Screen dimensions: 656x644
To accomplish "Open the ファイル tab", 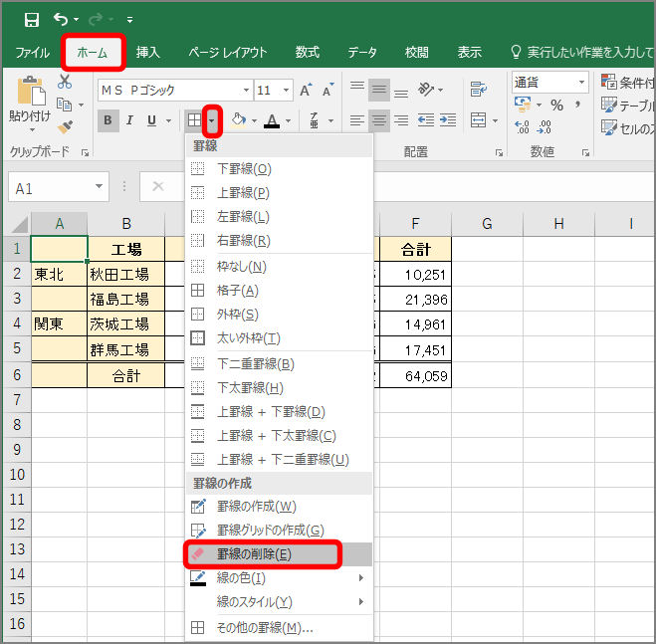I will (x=32, y=53).
